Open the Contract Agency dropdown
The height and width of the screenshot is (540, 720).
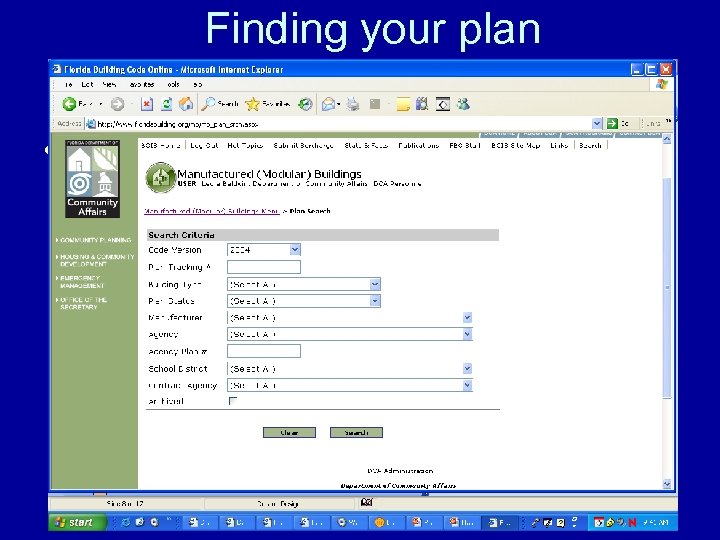coord(467,385)
